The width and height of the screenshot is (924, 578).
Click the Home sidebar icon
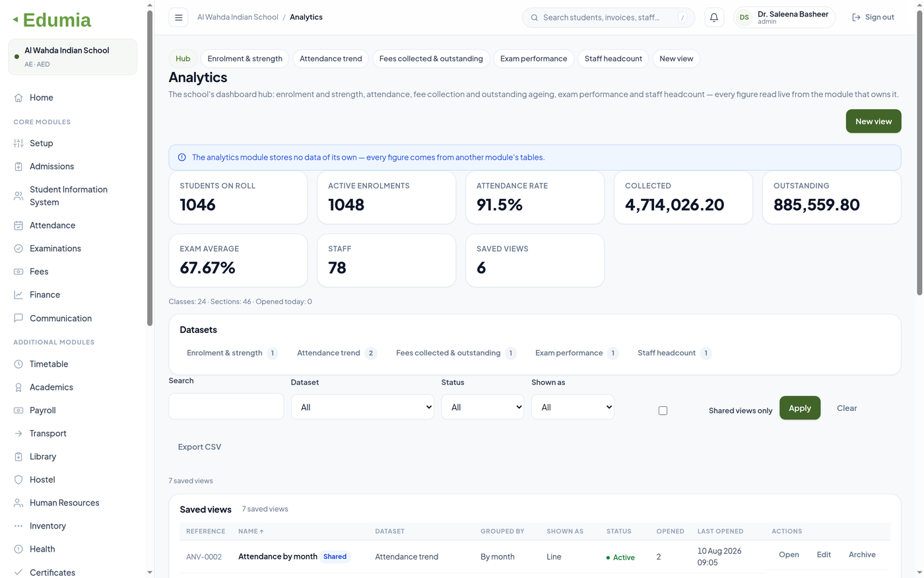point(18,98)
